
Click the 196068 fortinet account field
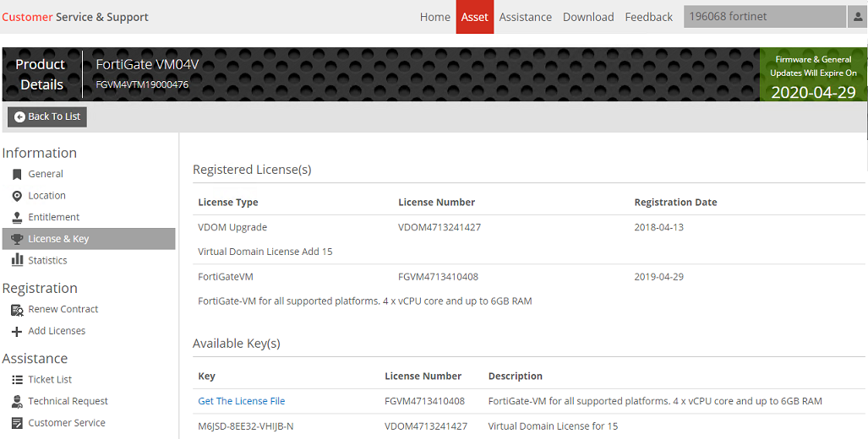(764, 17)
